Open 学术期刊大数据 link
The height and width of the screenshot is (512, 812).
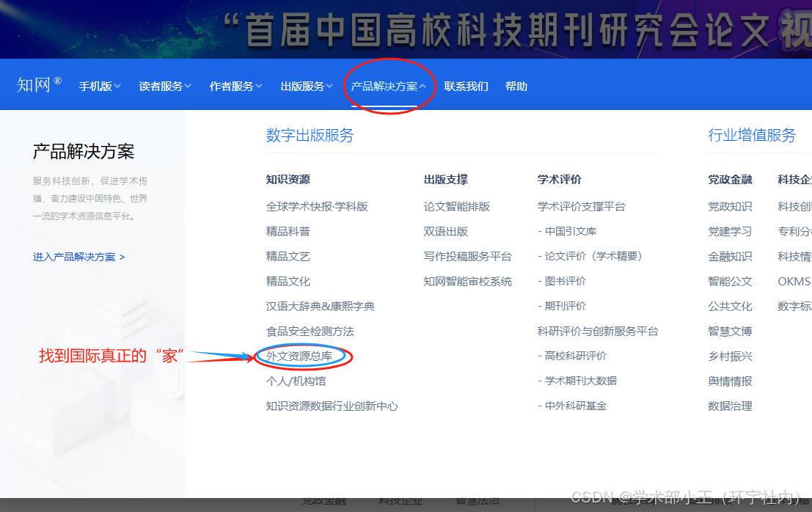[577, 381]
